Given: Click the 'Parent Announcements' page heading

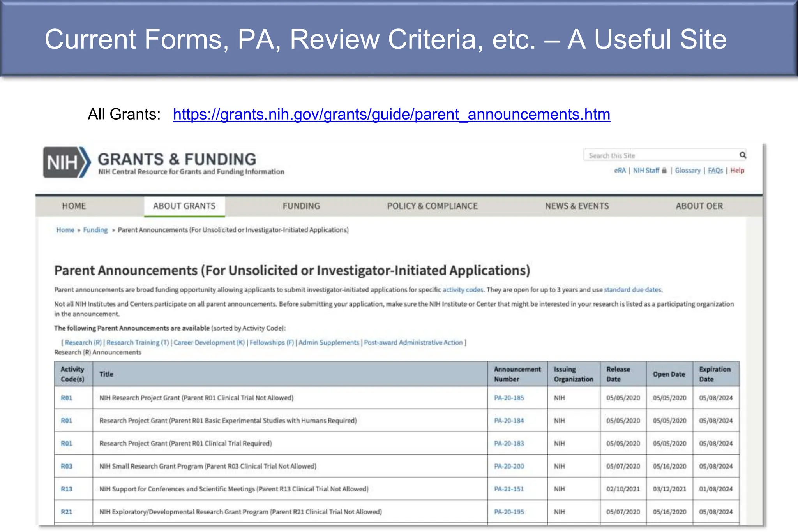Looking at the screenshot, I should coord(292,270).
